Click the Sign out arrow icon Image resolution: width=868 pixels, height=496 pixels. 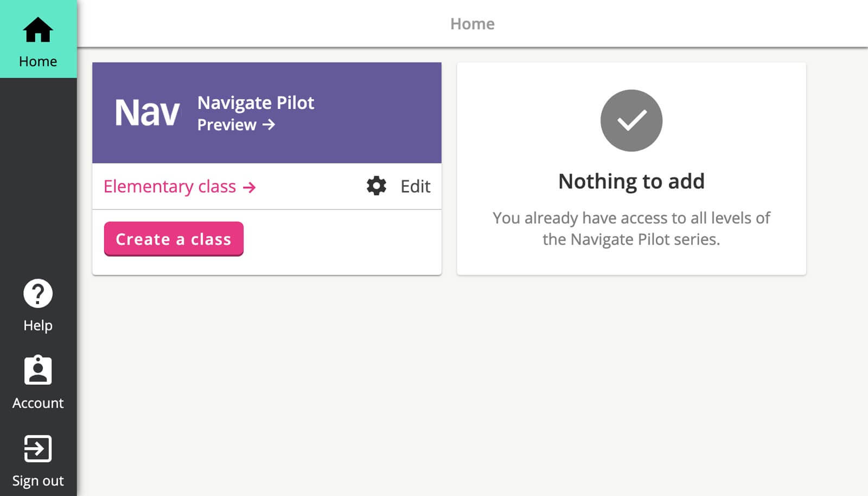[x=38, y=449]
